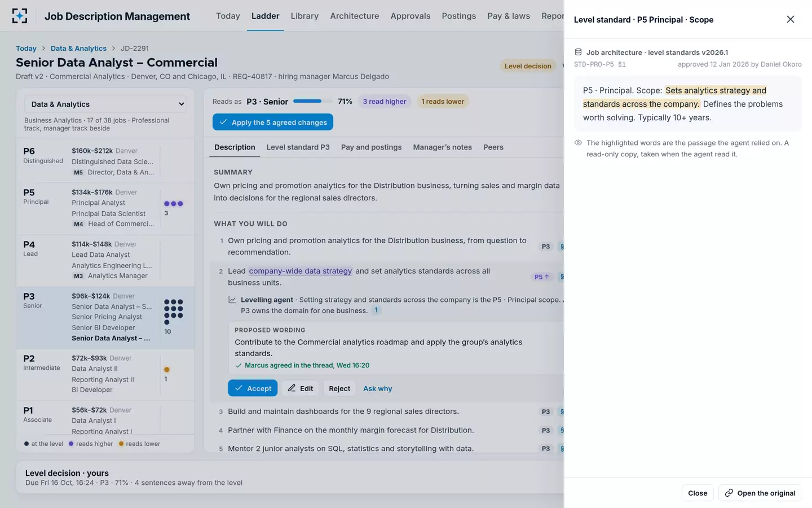Click the chart icon next to Levelling agent
Image resolution: width=812 pixels, height=508 pixels.
click(232, 300)
